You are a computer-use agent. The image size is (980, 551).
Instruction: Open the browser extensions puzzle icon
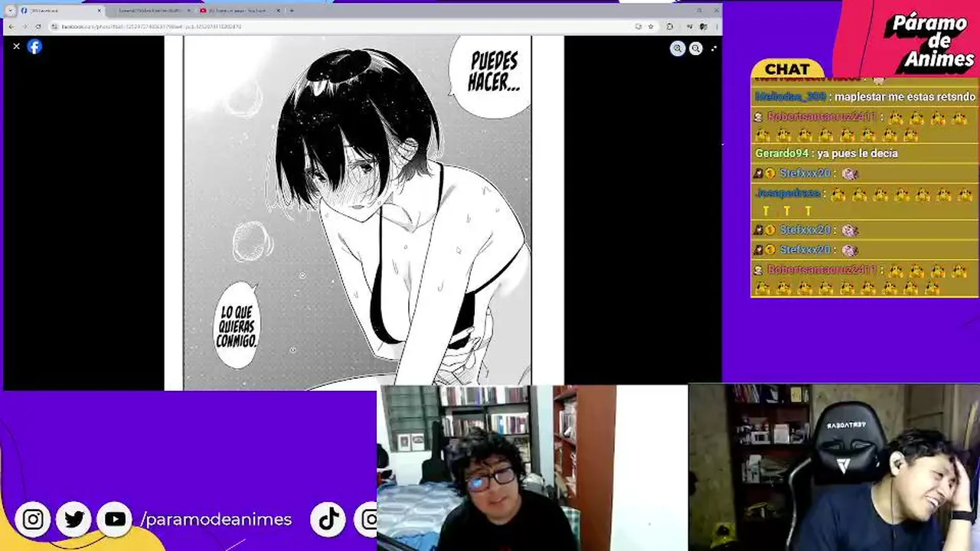pyautogui.click(x=670, y=26)
